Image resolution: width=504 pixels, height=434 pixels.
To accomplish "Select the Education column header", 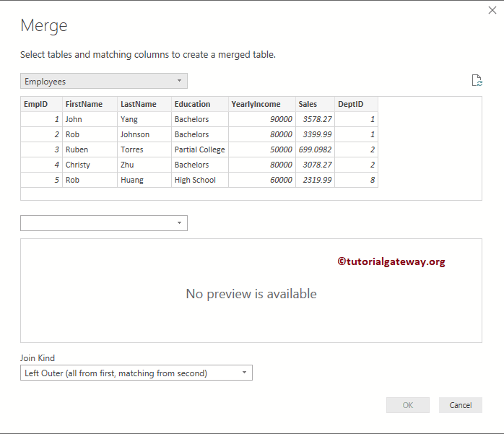I will (200, 104).
